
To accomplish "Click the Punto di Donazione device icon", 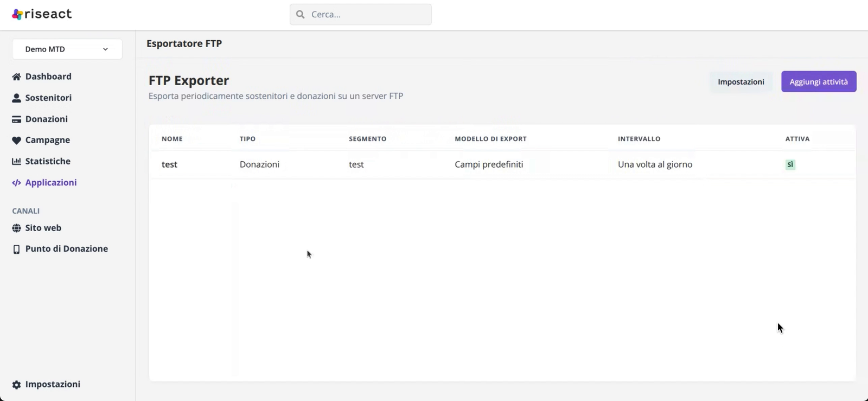I will [x=16, y=249].
